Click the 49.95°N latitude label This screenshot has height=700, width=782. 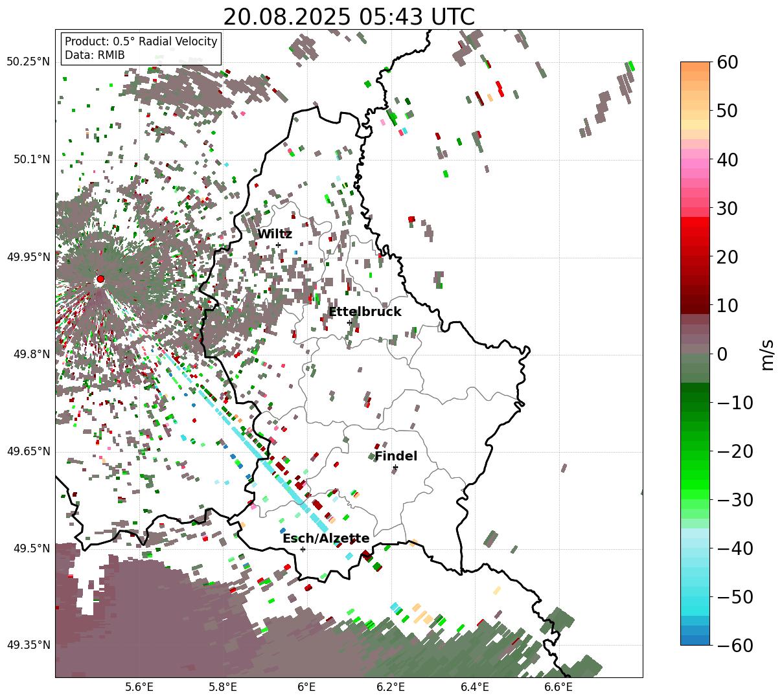point(28,257)
